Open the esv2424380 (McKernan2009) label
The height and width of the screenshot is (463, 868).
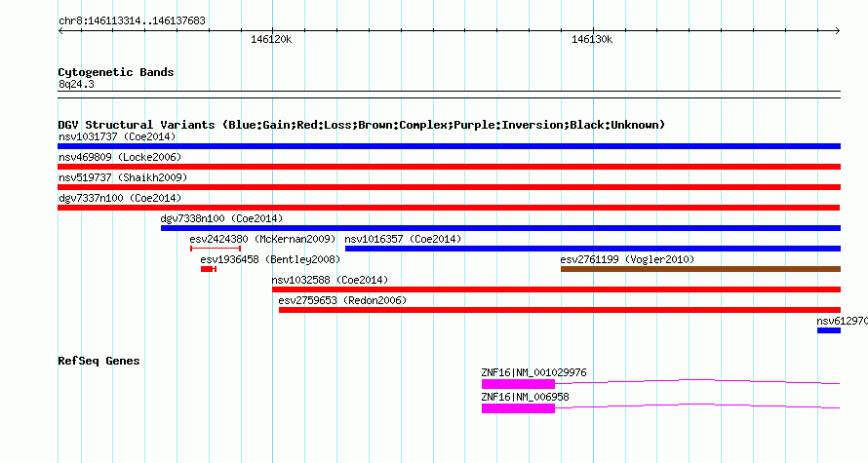(x=263, y=239)
